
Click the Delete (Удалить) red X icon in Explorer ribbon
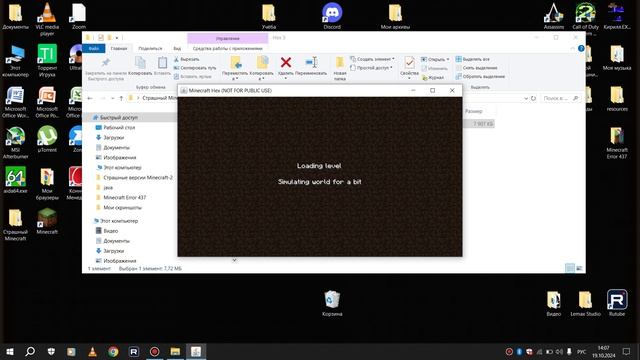(x=286, y=62)
